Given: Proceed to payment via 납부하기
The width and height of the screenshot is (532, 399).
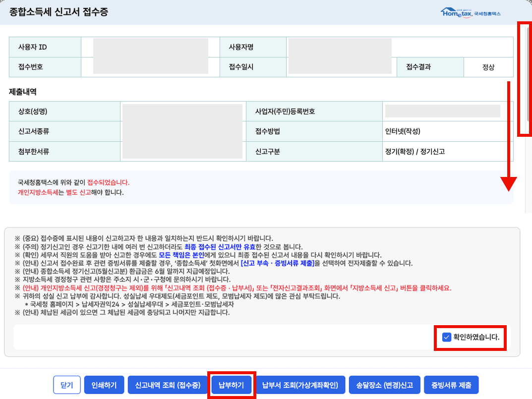Looking at the screenshot, I should point(231,385).
